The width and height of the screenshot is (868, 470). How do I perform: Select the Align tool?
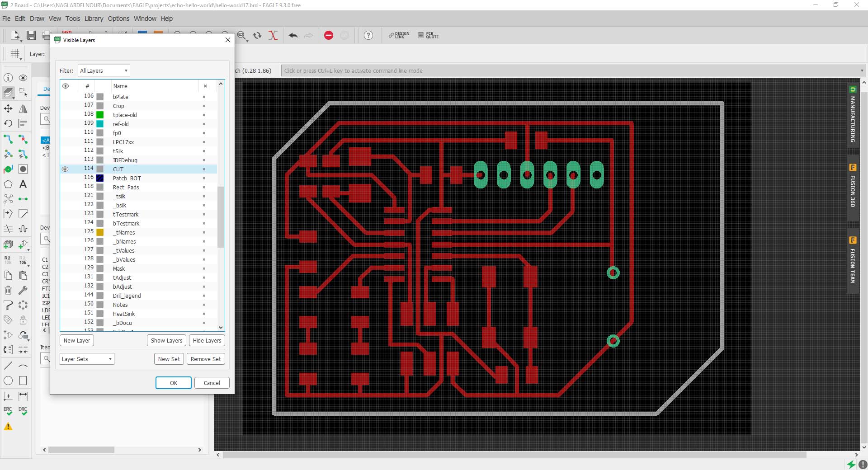click(x=23, y=123)
